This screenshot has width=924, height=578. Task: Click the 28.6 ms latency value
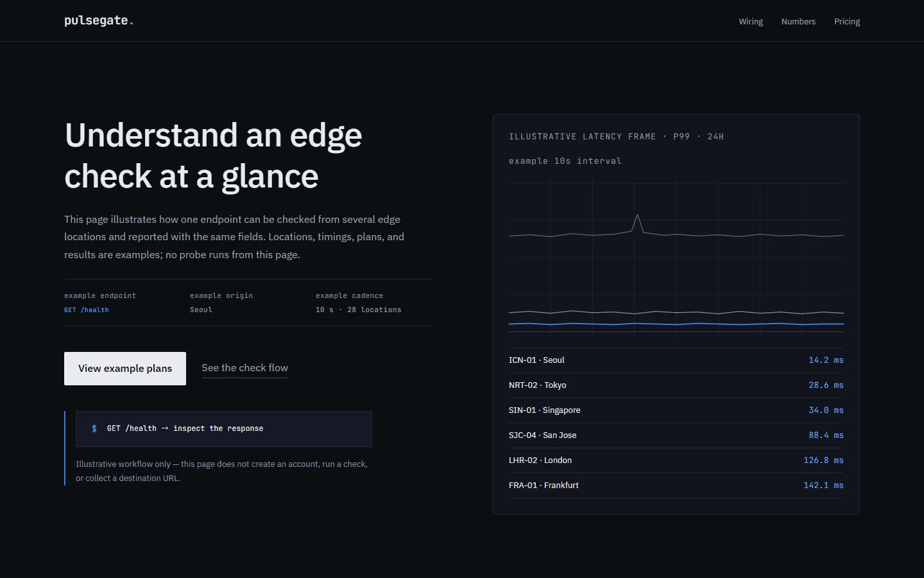826,385
